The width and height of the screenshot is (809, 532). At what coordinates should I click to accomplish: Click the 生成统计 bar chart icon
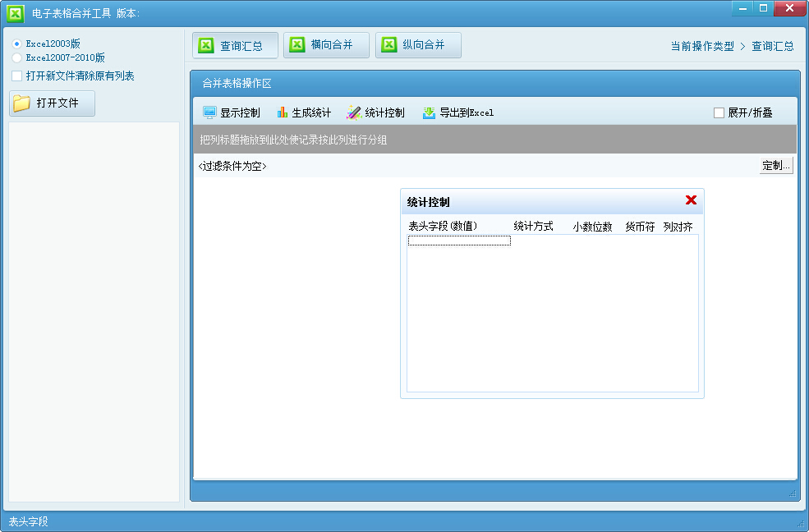pos(282,112)
